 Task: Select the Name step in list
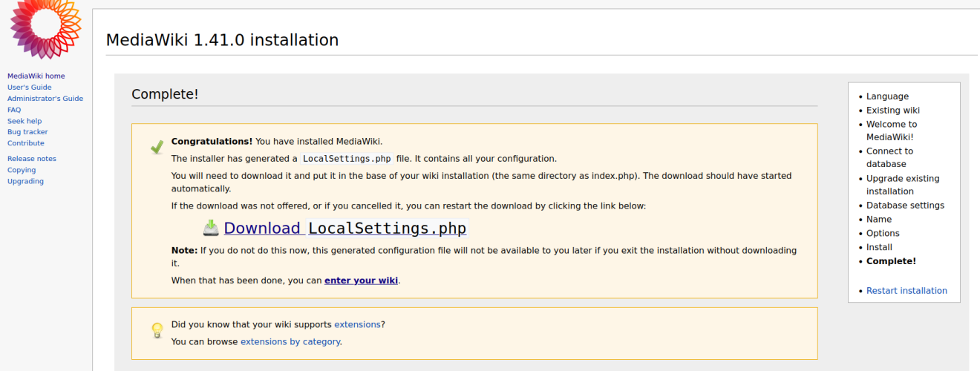pyautogui.click(x=879, y=220)
